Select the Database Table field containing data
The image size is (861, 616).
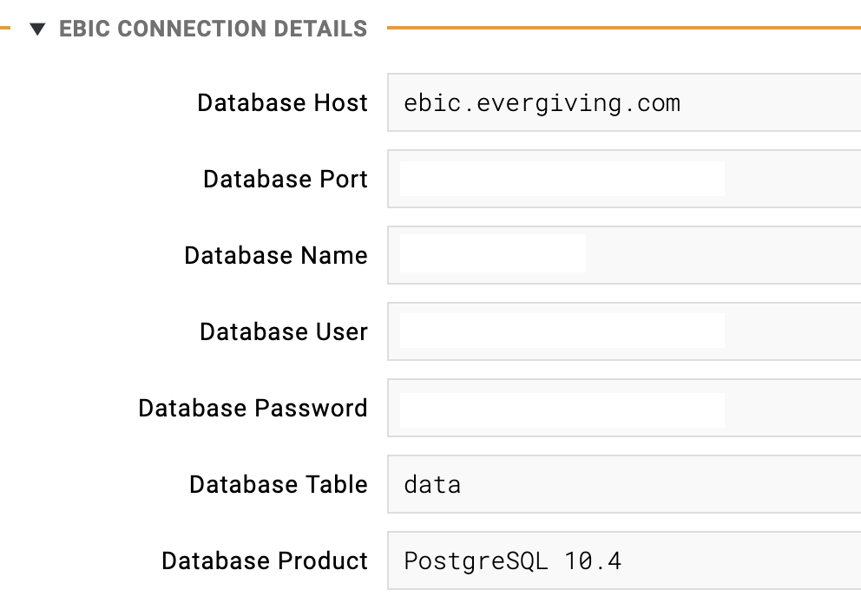click(x=624, y=484)
